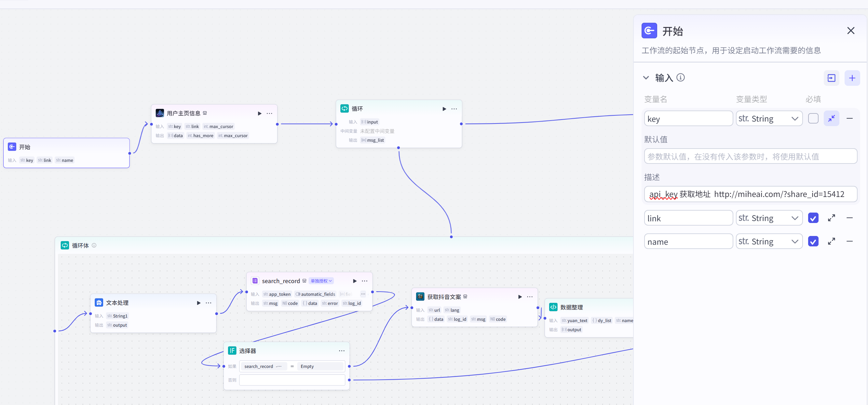Image resolution: width=868 pixels, height=405 pixels.
Task: Collapse the 输入 section chevron
Action: pyautogui.click(x=645, y=78)
